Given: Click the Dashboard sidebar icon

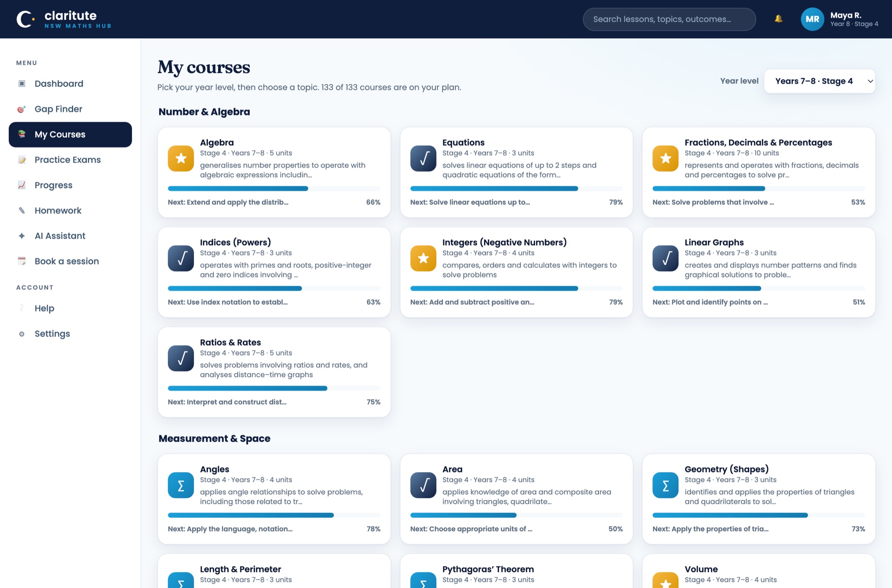Looking at the screenshot, I should (x=22, y=83).
